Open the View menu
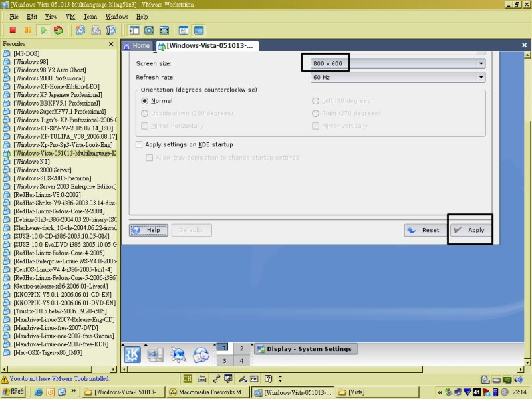This screenshot has height=399, width=532. click(x=51, y=17)
